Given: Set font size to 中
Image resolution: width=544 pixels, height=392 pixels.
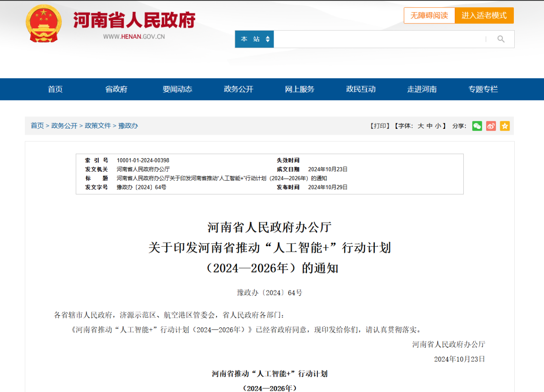Looking at the screenshot, I should pyautogui.click(x=429, y=126).
